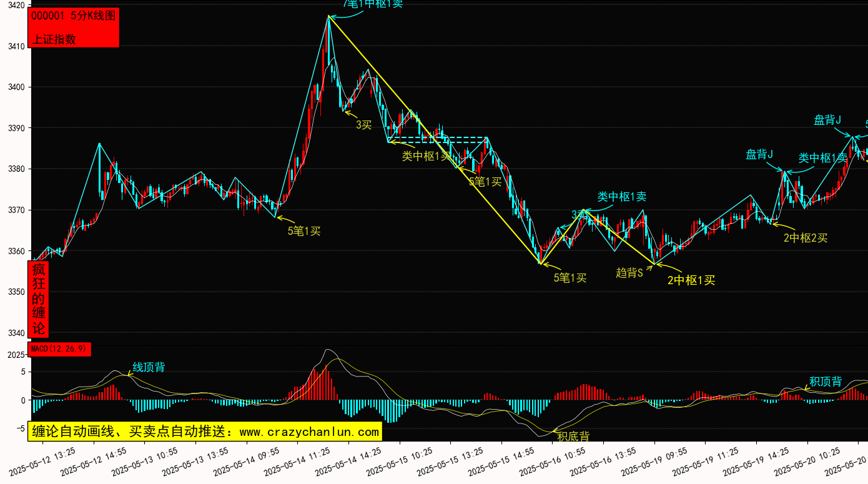Click the 2025-05-12 14:55 time label
This screenshot has height=484, width=868.
[93, 462]
